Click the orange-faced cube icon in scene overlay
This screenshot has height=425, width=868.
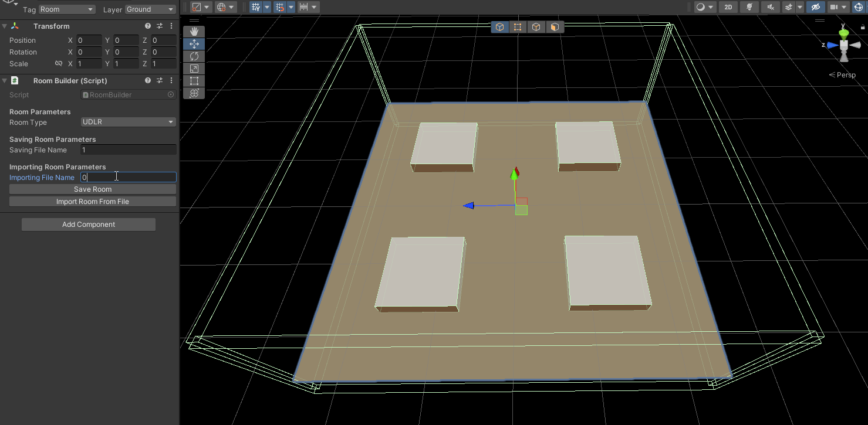pos(554,27)
